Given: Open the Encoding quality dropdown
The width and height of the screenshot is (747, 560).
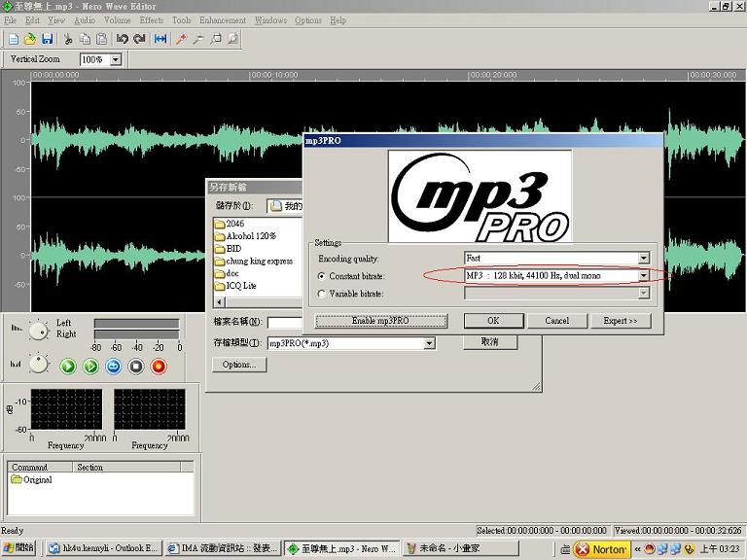Looking at the screenshot, I should (x=643, y=259).
